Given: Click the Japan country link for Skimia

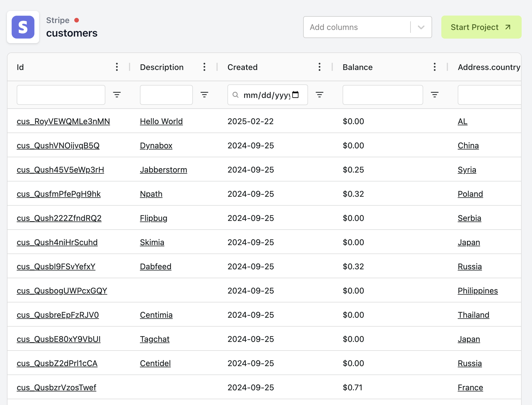Looking at the screenshot, I should (x=469, y=242).
